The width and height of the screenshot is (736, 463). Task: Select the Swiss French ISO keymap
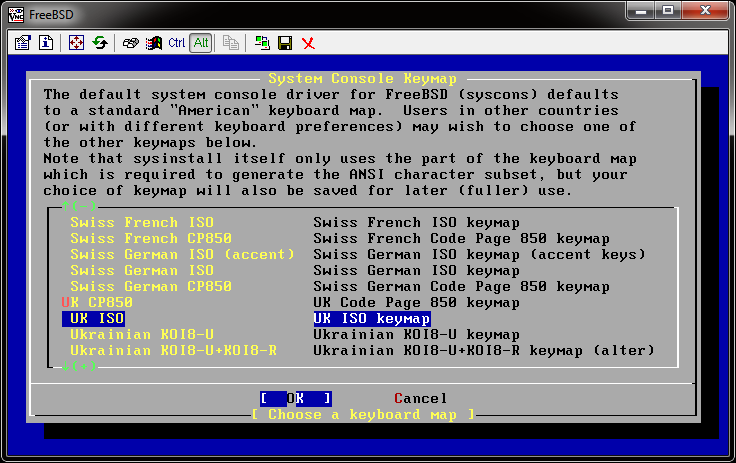click(142, 222)
